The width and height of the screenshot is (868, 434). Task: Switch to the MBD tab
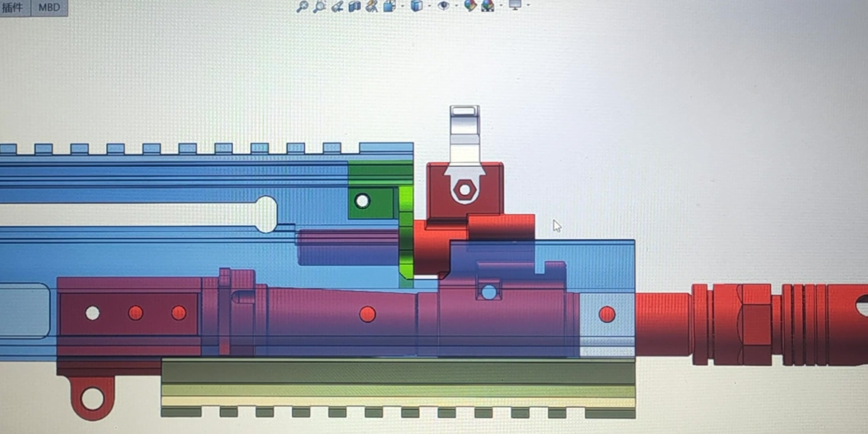point(49,7)
